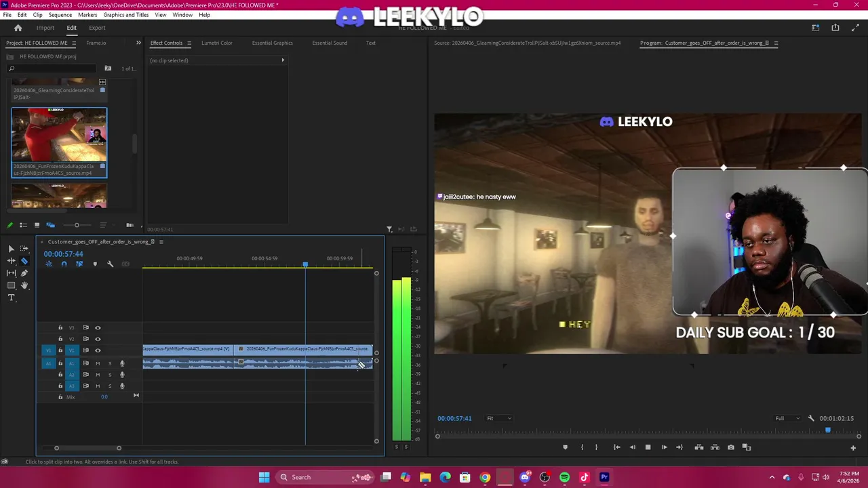Select FunFrozenKuduKappaClaus clip thumbnail
The width and height of the screenshot is (868, 488).
pyautogui.click(x=59, y=135)
